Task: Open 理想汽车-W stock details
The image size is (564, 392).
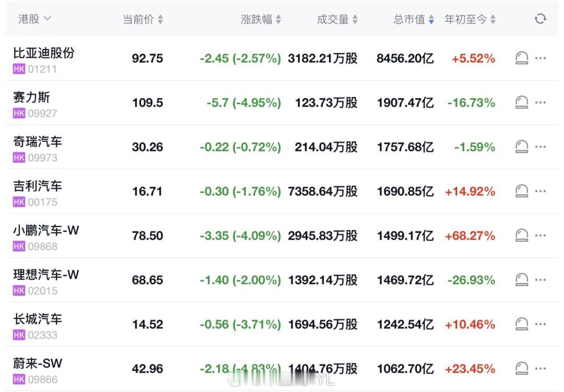Action: [x=46, y=275]
